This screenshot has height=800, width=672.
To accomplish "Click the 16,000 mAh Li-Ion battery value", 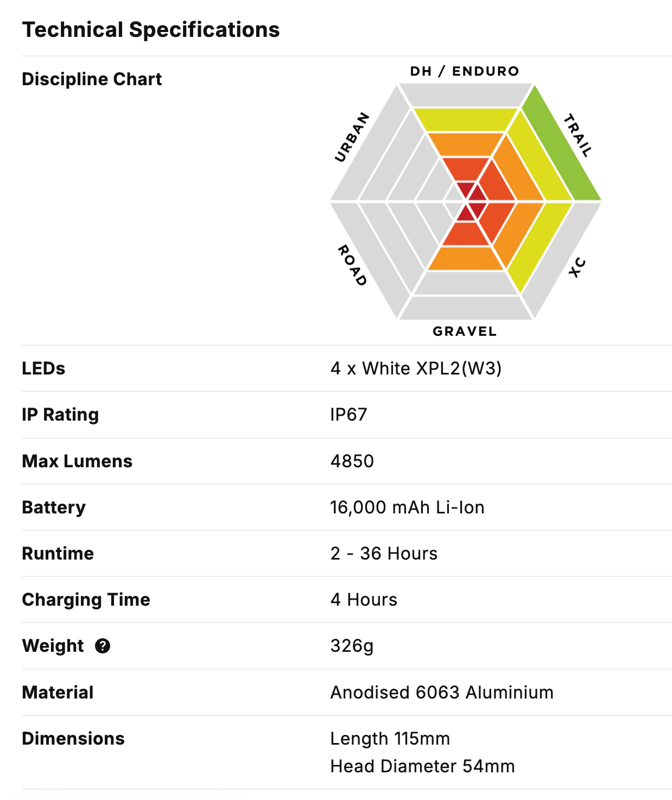I will [407, 507].
